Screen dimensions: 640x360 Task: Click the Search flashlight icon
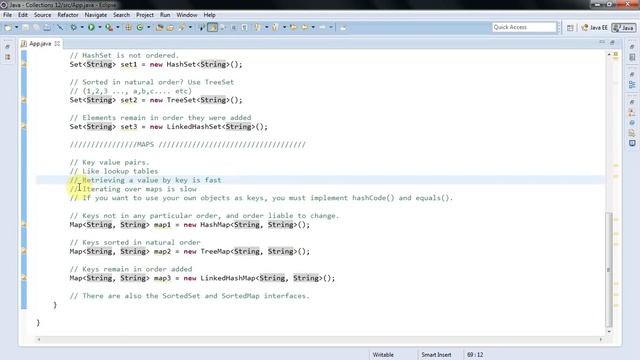182,27
